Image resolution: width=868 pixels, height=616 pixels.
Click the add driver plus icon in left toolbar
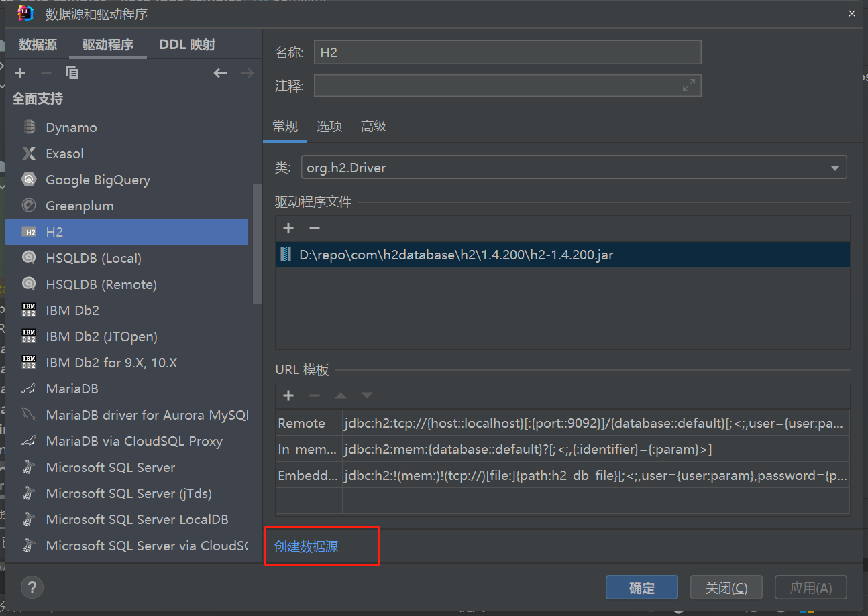pyautogui.click(x=20, y=73)
